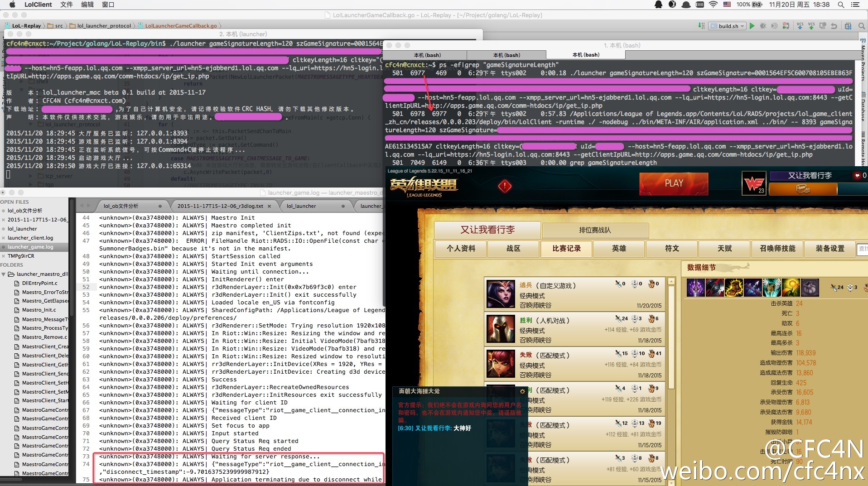Image resolution: width=868 pixels, height=486 pixels.
Task: Open the 装备设置 item sets tab
Action: coord(830,249)
